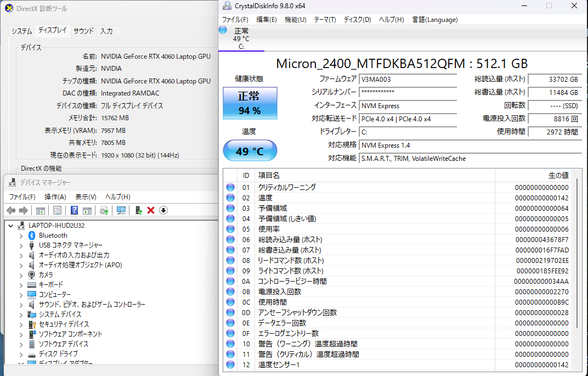Click Back arrow in Device Manager toolbar

point(12,211)
